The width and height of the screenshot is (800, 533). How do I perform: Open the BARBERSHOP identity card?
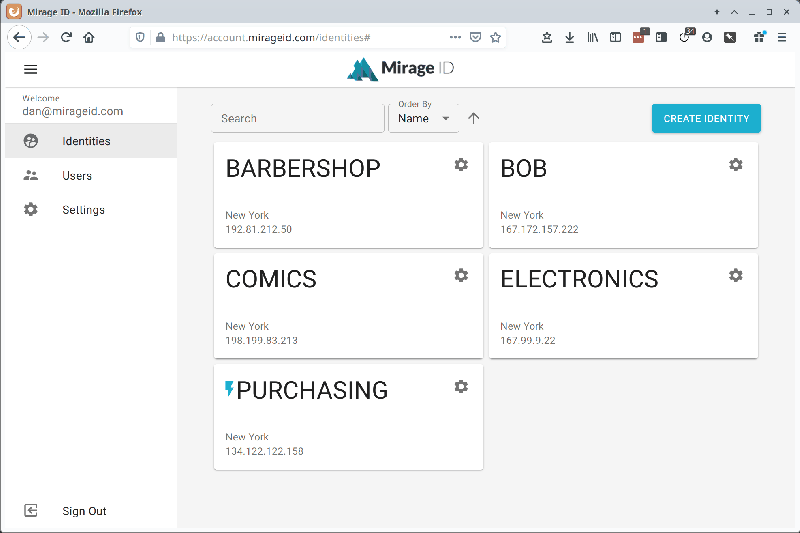tap(348, 195)
